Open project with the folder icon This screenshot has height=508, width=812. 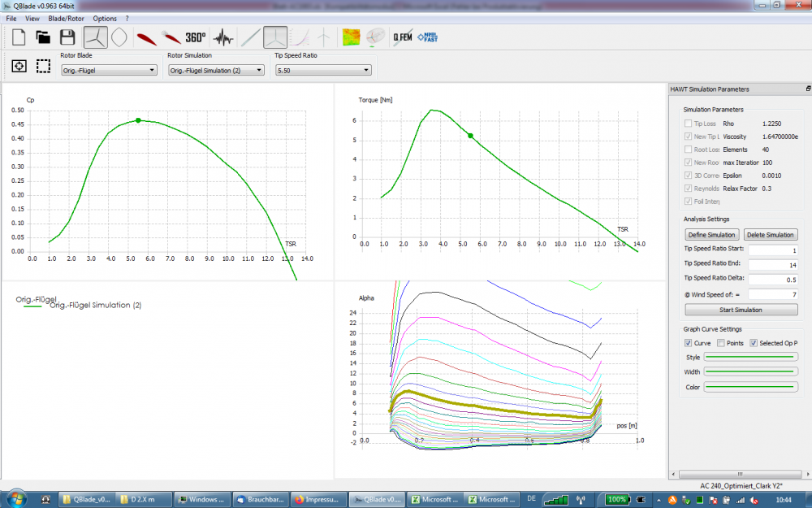click(x=43, y=37)
